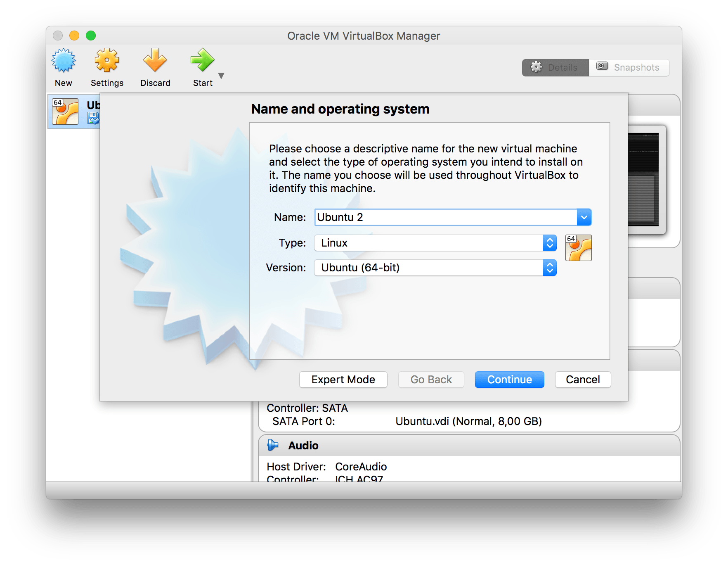
Task: Click the VM preview thumbnail
Action: point(644,180)
